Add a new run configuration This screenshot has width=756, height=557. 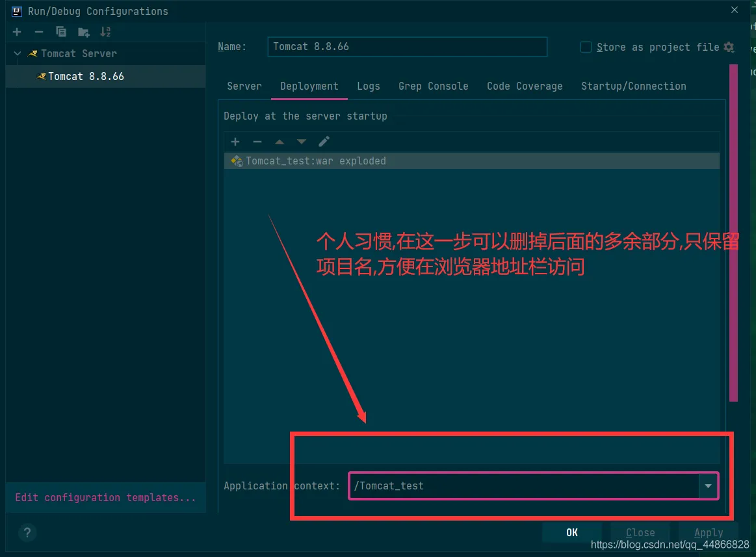pyautogui.click(x=17, y=32)
